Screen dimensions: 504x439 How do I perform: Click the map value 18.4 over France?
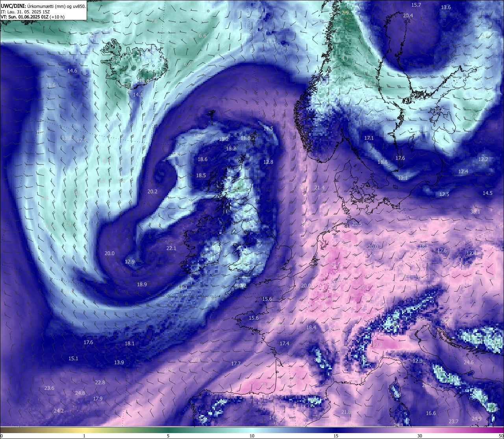point(311,328)
